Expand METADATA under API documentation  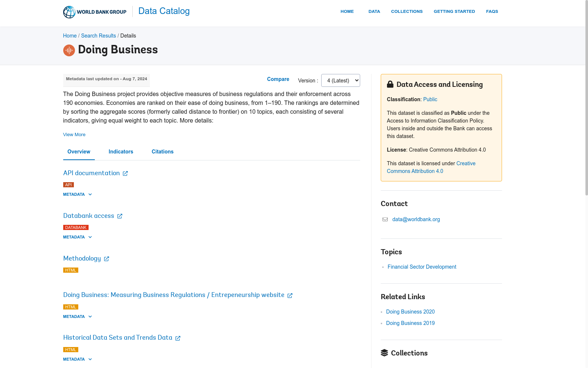[78, 194]
